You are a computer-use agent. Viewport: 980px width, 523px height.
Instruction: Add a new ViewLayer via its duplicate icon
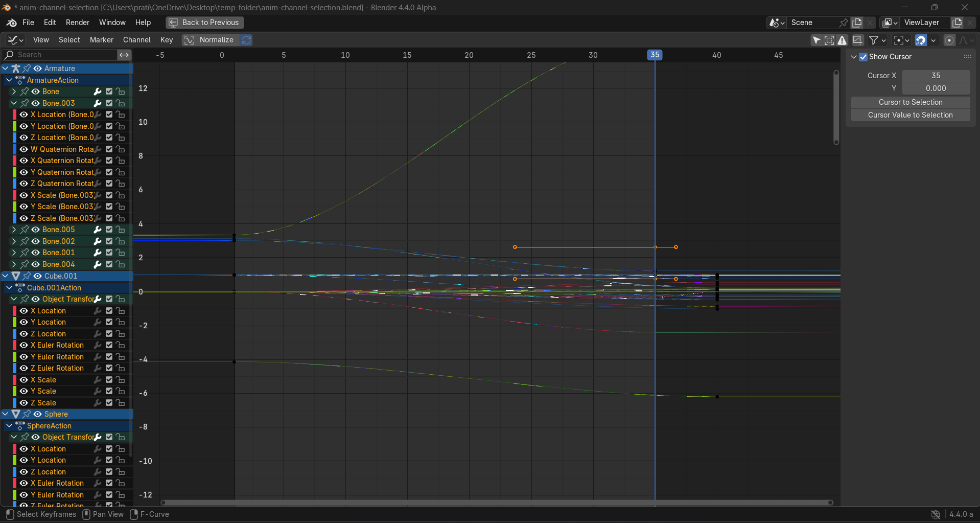point(957,22)
